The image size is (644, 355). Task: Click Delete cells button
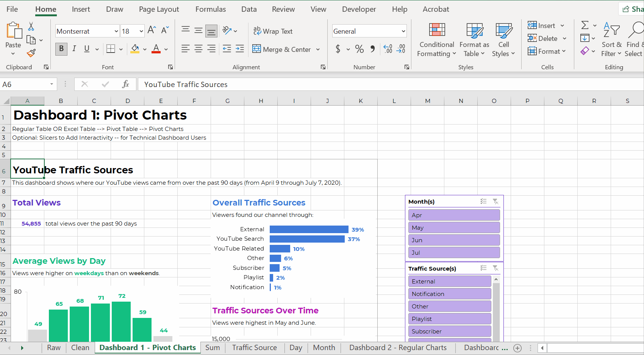coord(542,38)
